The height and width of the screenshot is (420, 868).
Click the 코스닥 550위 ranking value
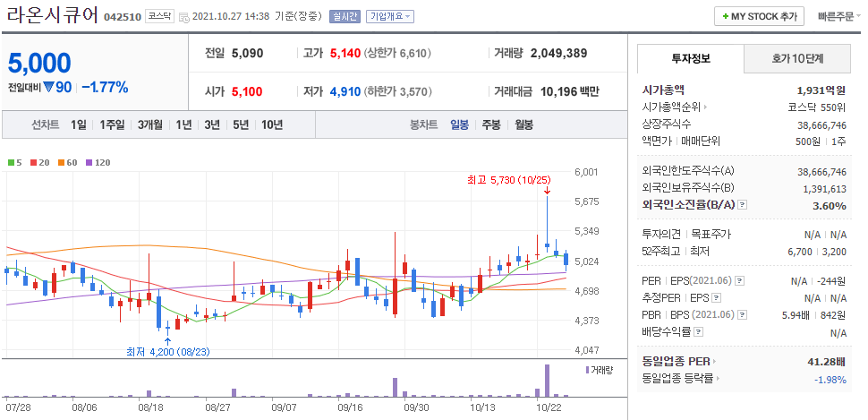pos(817,107)
